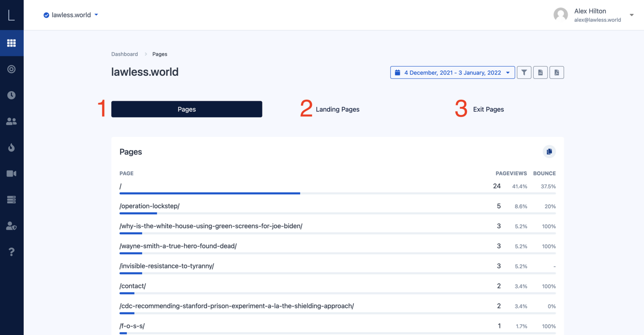Screen dimensions: 644x335
Task: Export report as PDF file
Action: [x=557, y=72]
